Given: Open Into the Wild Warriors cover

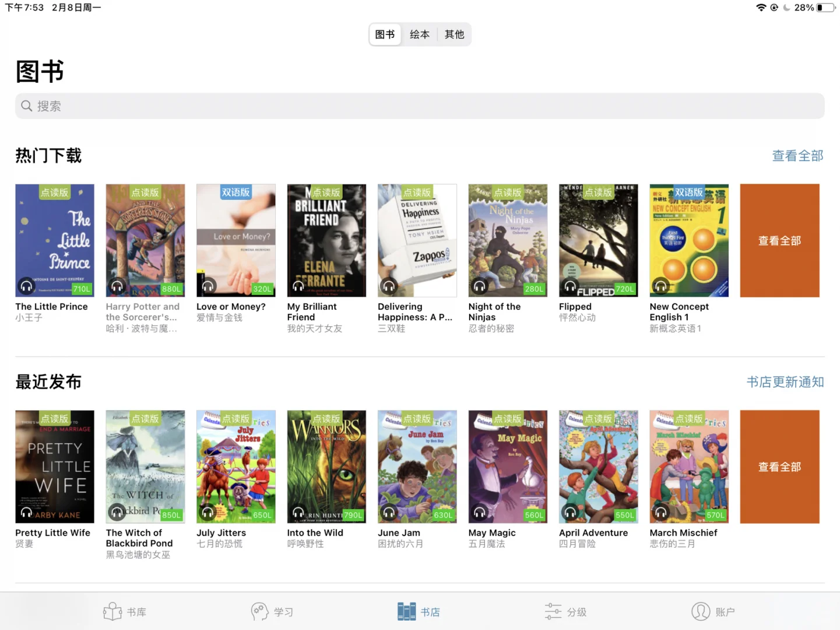Looking at the screenshot, I should click(x=326, y=467).
